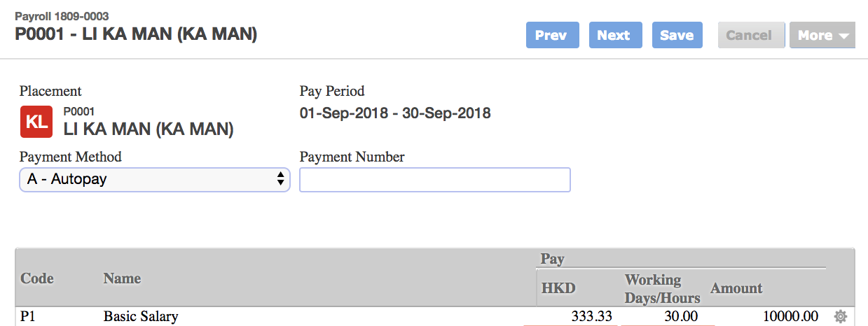Open the Payroll 1809-0003 breadcrumb link
The width and height of the screenshot is (868, 326).
tap(62, 16)
